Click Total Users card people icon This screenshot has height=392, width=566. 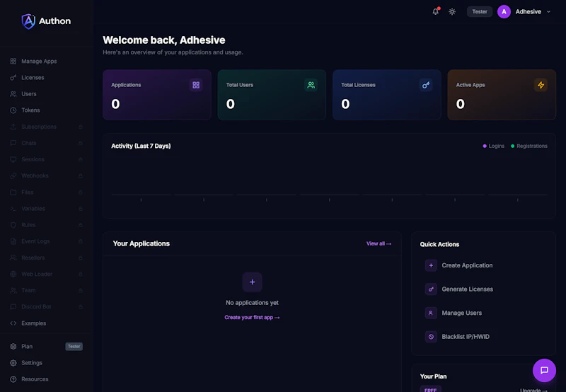pyautogui.click(x=311, y=85)
